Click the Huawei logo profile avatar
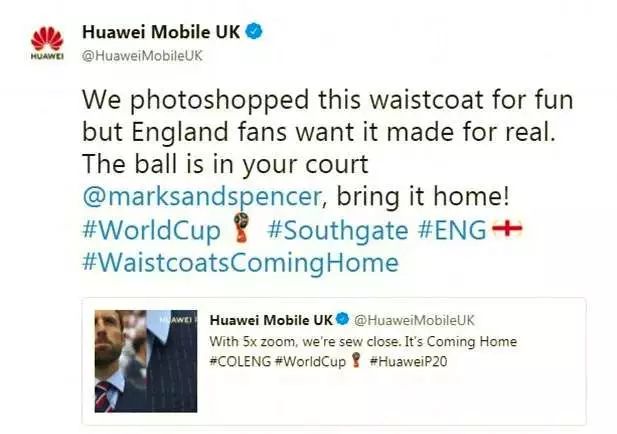 coord(47,43)
